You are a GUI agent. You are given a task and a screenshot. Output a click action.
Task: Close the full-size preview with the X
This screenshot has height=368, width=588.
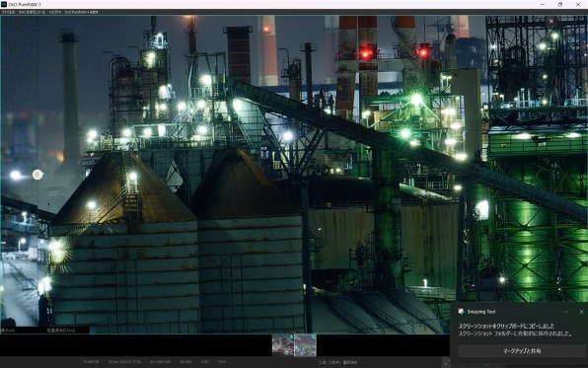pyautogui.click(x=551, y=22)
